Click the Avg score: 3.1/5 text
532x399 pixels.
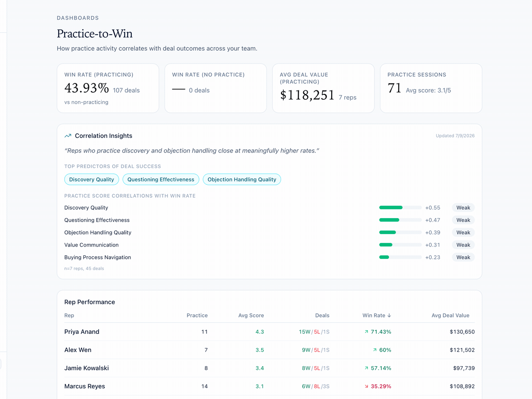(x=428, y=90)
